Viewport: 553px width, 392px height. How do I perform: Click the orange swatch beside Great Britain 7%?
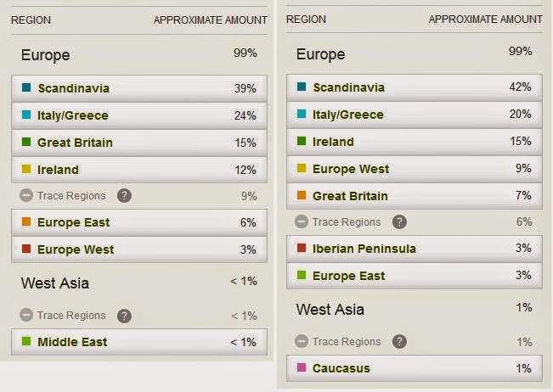302,196
